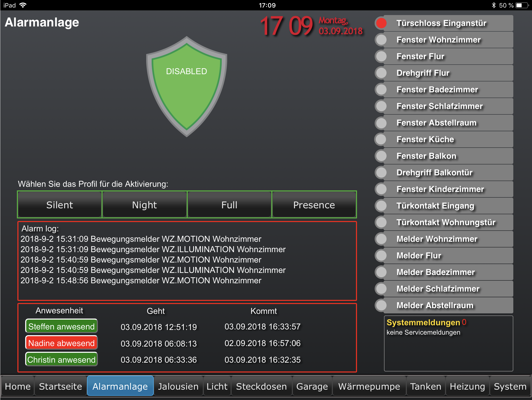The image size is (532, 400).
Task: Toggle Christin anwesend presence state
Action: click(62, 360)
